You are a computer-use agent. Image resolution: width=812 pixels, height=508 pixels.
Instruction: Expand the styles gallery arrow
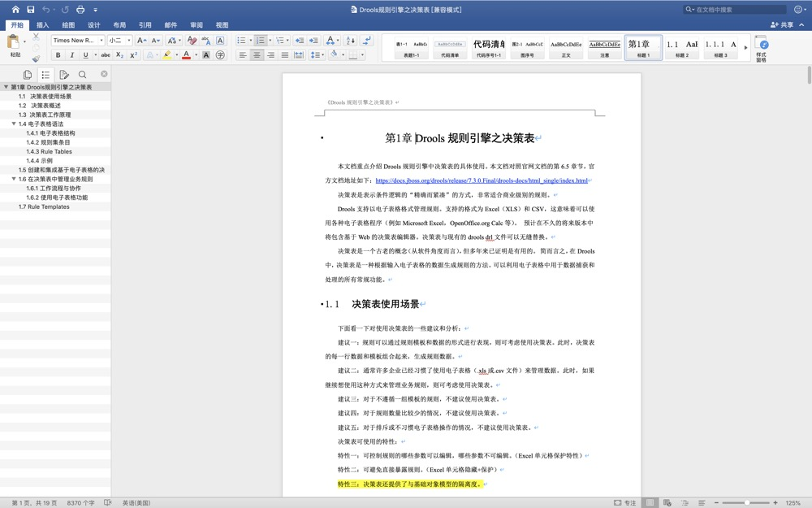pyautogui.click(x=745, y=47)
